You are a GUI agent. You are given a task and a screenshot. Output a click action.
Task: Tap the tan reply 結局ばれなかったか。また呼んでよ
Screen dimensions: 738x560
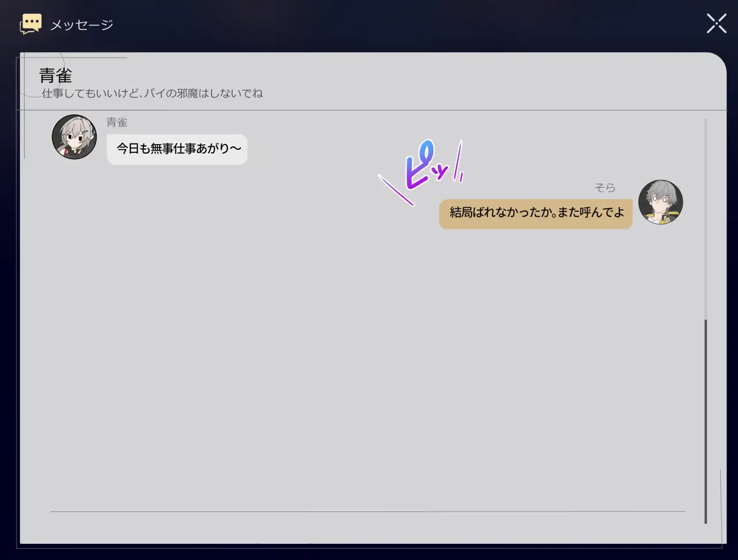pyautogui.click(x=536, y=213)
